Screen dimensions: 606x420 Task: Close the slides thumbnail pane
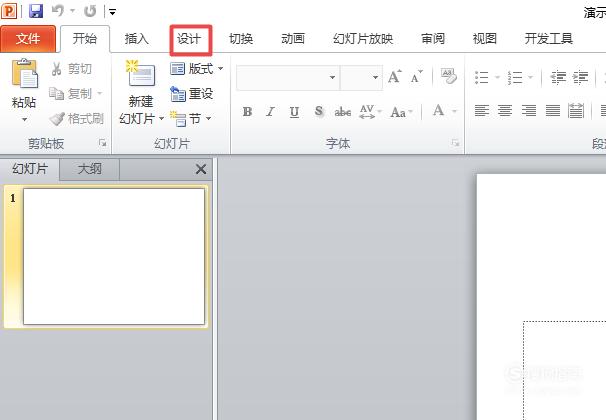coord(201,169)
